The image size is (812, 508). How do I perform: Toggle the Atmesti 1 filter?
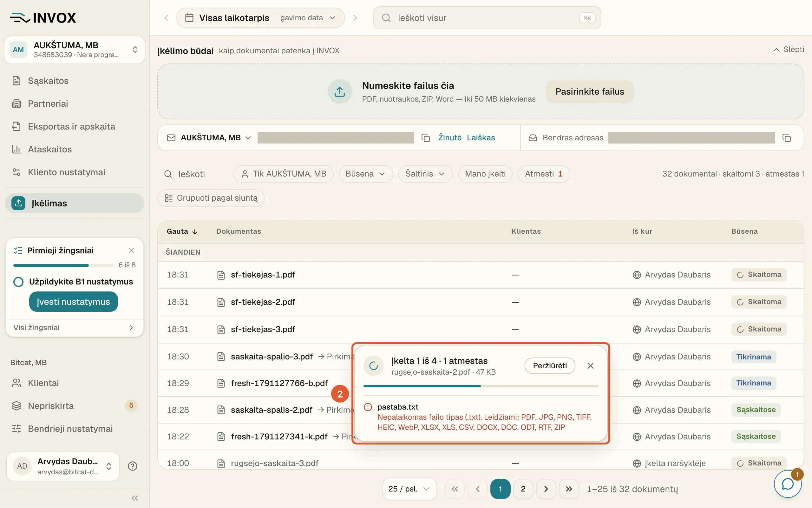[x=544, y=174]
